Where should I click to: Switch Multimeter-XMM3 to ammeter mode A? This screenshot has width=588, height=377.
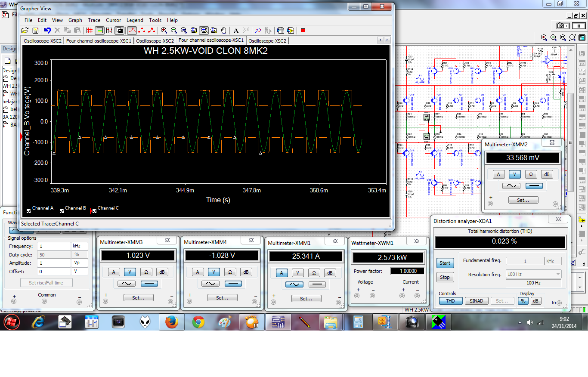(x=114, y=272)
